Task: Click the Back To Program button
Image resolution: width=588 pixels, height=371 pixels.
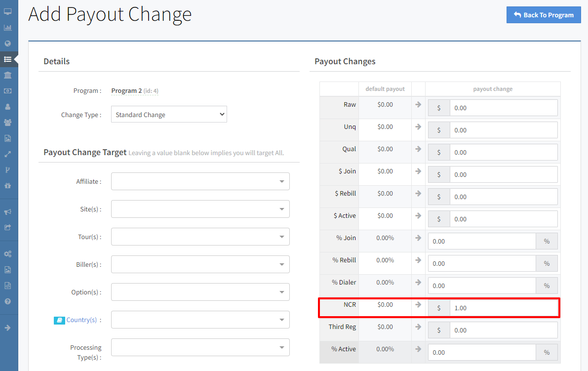Action: tap(544, 15)
